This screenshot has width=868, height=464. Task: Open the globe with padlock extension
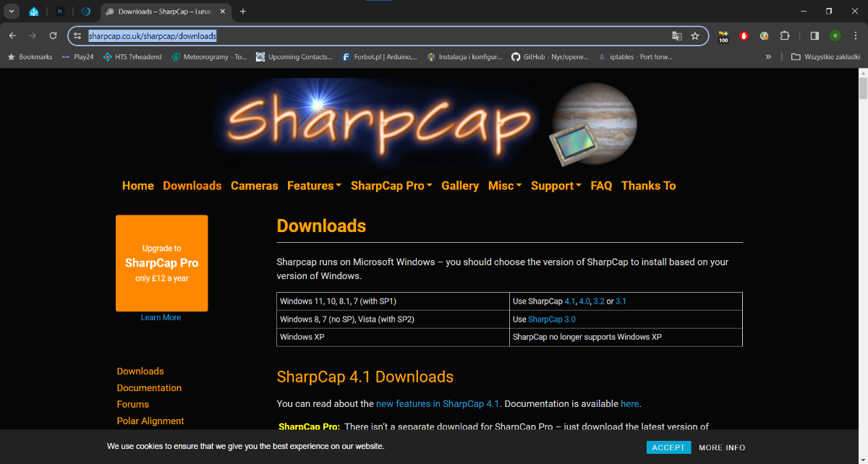click(764, 35)
